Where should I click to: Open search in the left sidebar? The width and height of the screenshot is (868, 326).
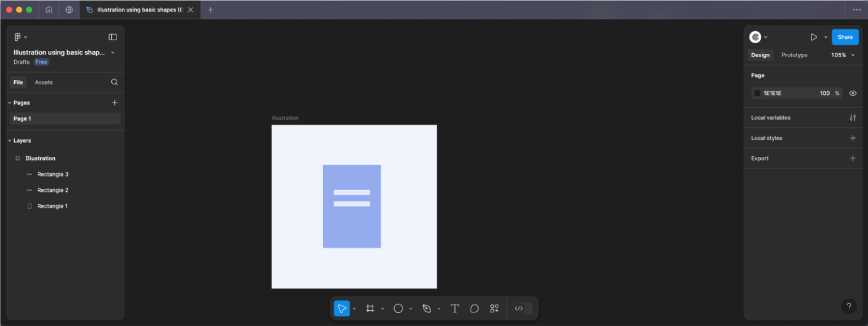pyautogui.click(x=114, y=82)
